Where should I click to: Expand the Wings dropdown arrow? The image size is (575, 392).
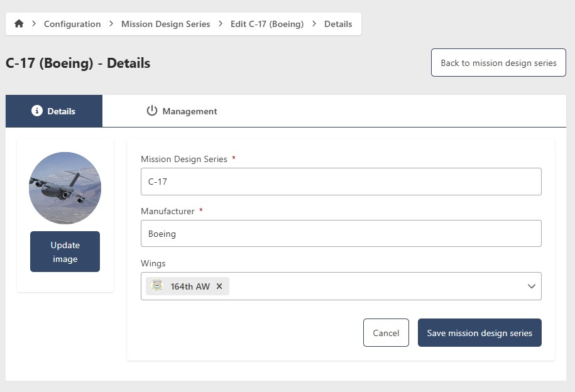(x=531, y=286)
